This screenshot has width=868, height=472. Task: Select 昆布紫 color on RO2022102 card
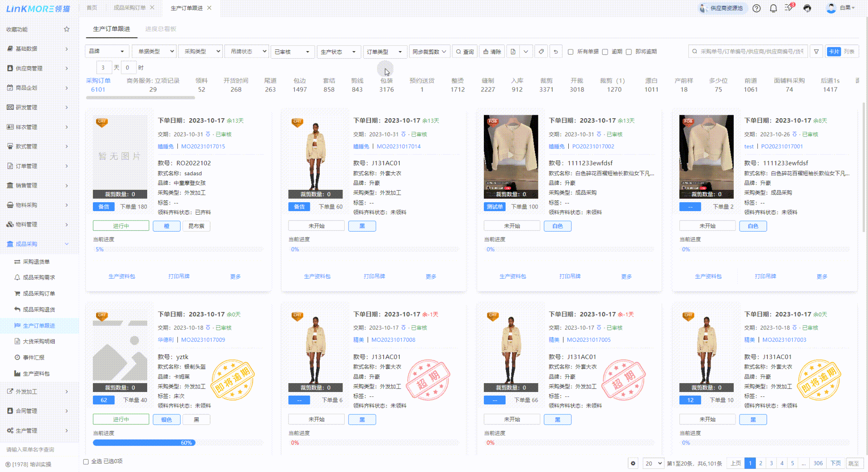point(196,226)
